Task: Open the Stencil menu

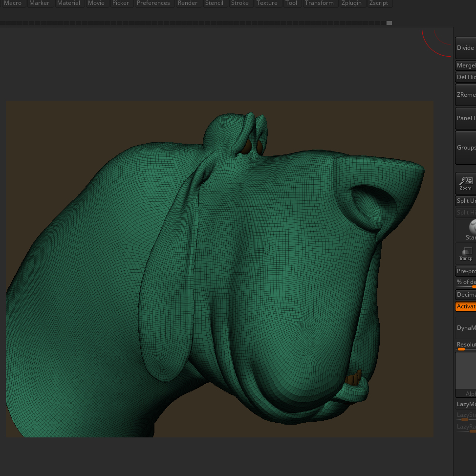Action: click(x=214, y=3)
